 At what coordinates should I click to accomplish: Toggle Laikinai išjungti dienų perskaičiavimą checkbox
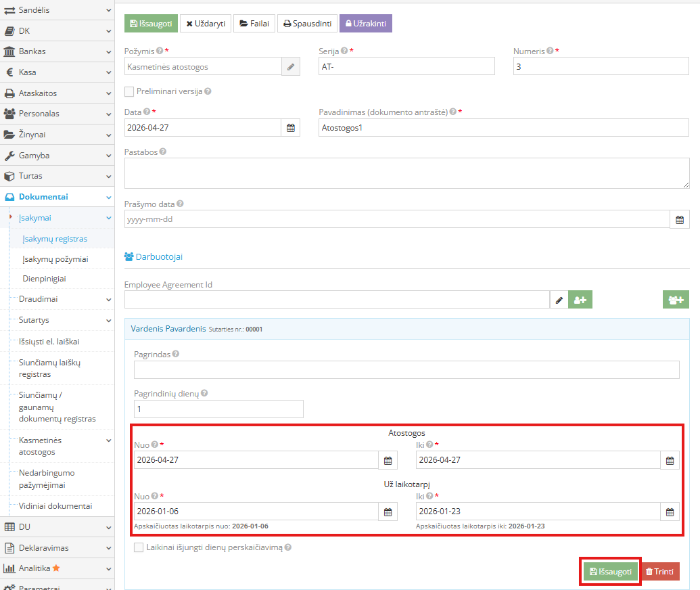tap(139, 547)
